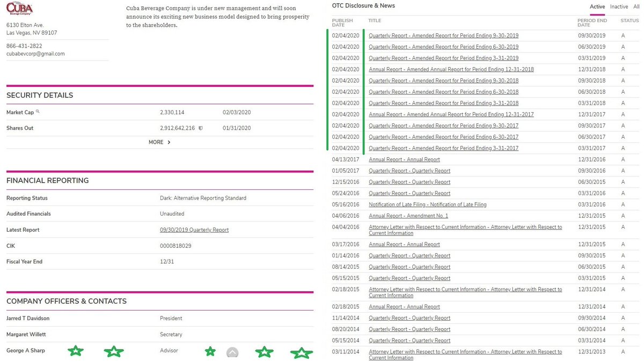Open Amended Report for Period Ending 6-30-2018
This screenshot has width=644, height=362.
pos(443,92)
